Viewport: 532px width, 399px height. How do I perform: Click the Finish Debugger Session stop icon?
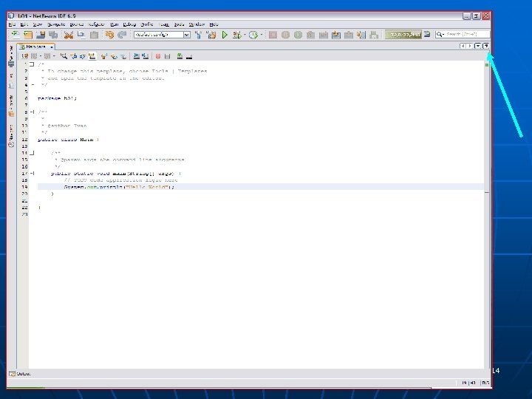(x=273, y=35)
